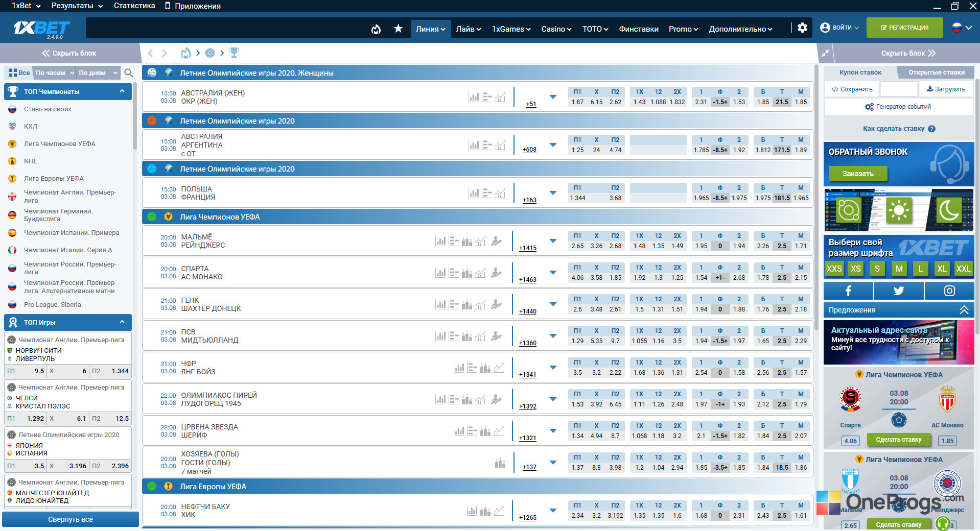This screenshot has width=980, height=531.
Task: Open the Лайв menu
Action: point(469,29)
